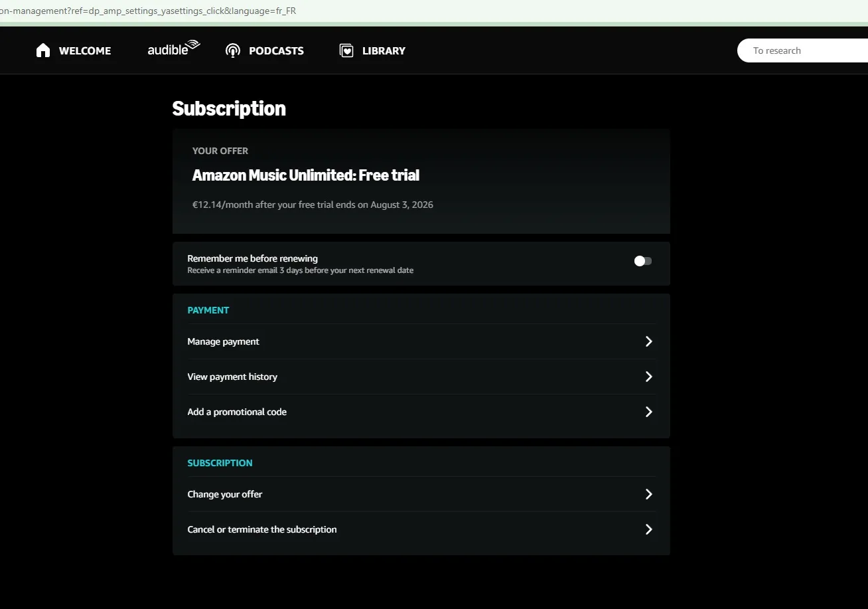868x609 pixels.
Task: Click the SUBSCRIPTION section header in teal
Action: [220, 463]
